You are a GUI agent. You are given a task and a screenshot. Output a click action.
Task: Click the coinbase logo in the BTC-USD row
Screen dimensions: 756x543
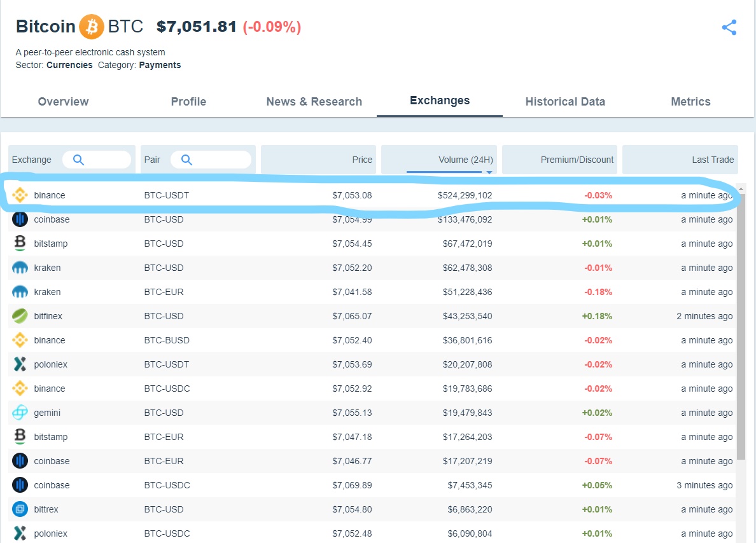click(x=20, y=219)
